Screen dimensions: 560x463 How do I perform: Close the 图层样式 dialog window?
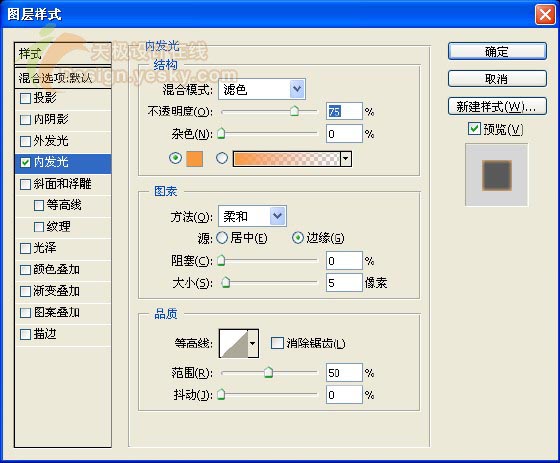[x=545, y=15]
